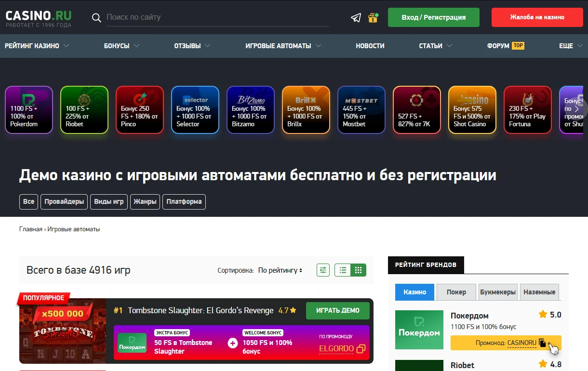The width and height of the screenshot is (588, 371).
Task: Click the search magnifier icon
Action: [97, 18]
